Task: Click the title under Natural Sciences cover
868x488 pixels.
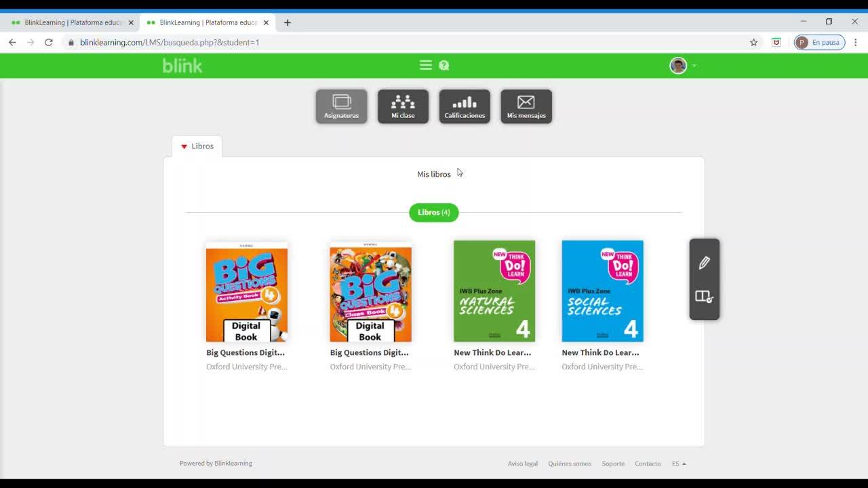Action: 492,352
